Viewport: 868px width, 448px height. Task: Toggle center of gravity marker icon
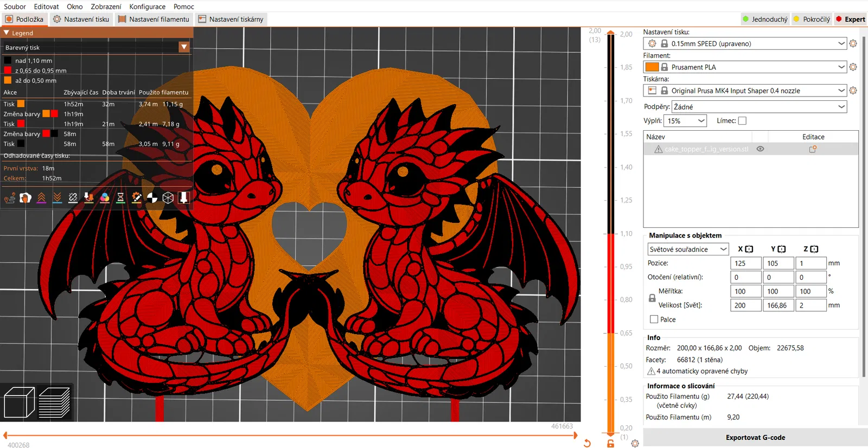click(x=152, y=198)
